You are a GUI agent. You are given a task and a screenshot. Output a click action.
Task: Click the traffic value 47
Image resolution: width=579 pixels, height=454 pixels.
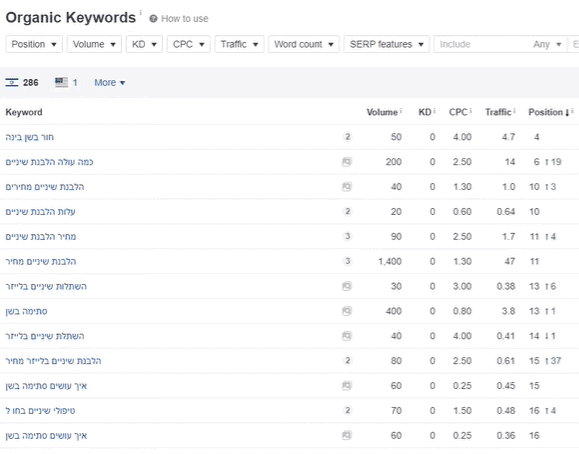tap(510, 261)
